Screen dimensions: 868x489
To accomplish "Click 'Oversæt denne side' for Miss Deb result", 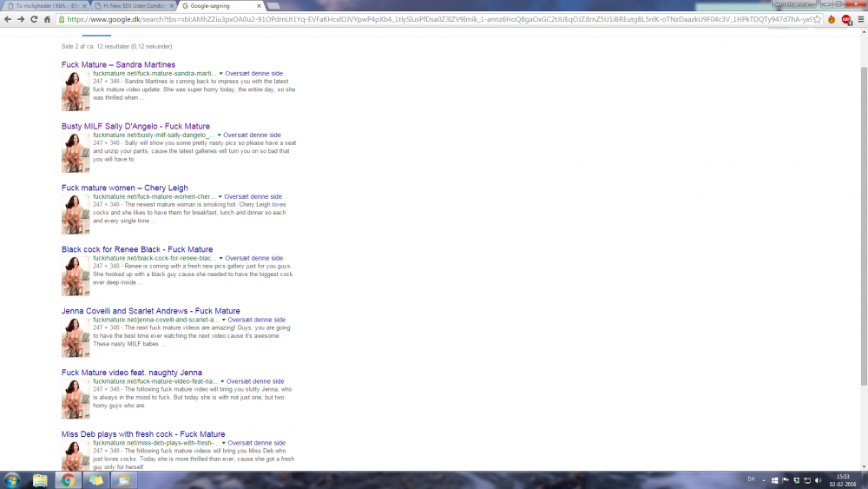I will (x=257, y=442).
